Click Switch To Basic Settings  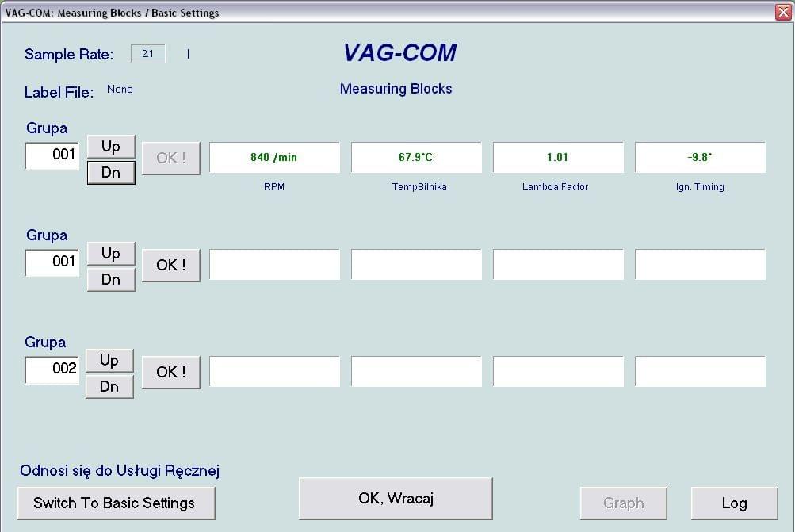coord(116,503)
